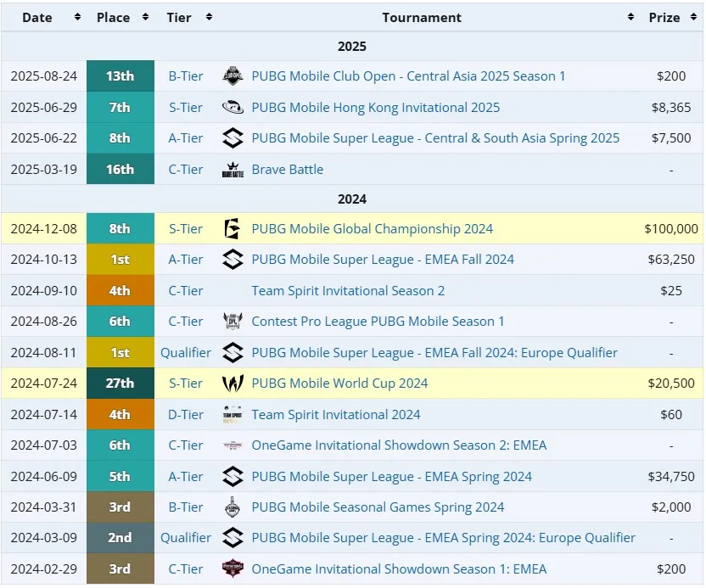Open Team Spirit Invitational Season 2

[x=348, y=291]
